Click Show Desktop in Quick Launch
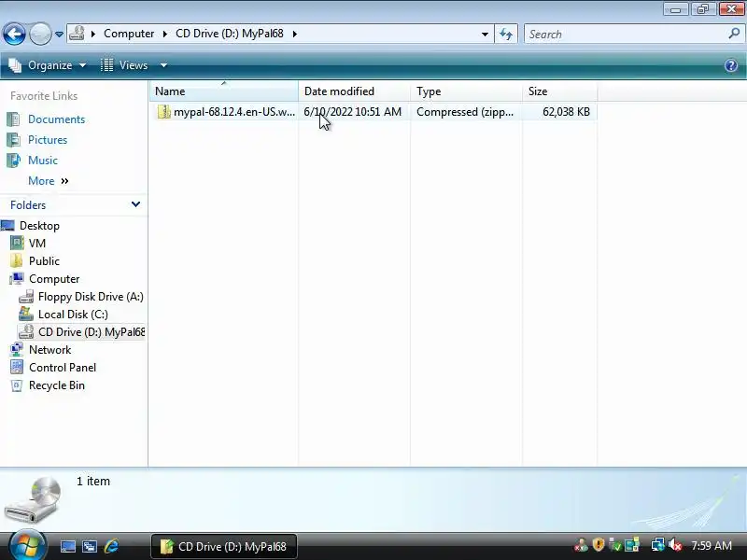 [x=67, y=546]
